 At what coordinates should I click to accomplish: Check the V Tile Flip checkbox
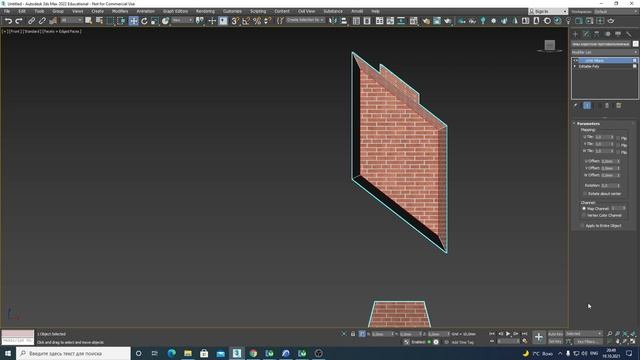point(618,145)
